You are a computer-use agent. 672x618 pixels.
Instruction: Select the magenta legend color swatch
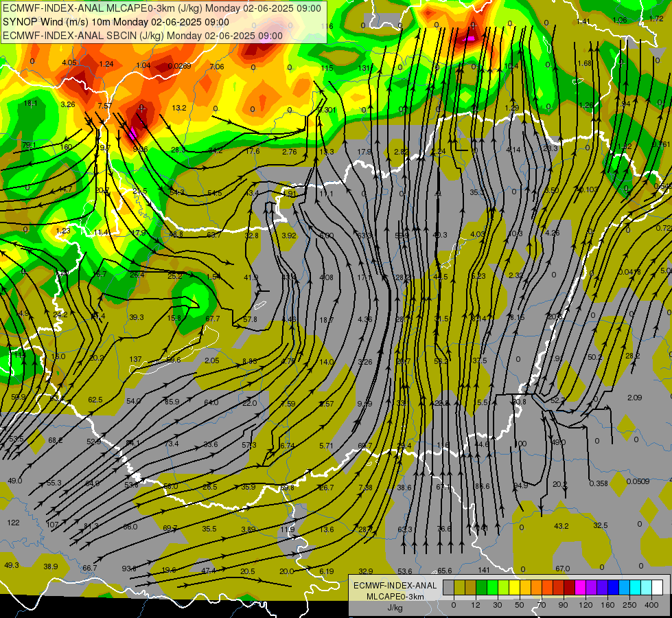580,587
